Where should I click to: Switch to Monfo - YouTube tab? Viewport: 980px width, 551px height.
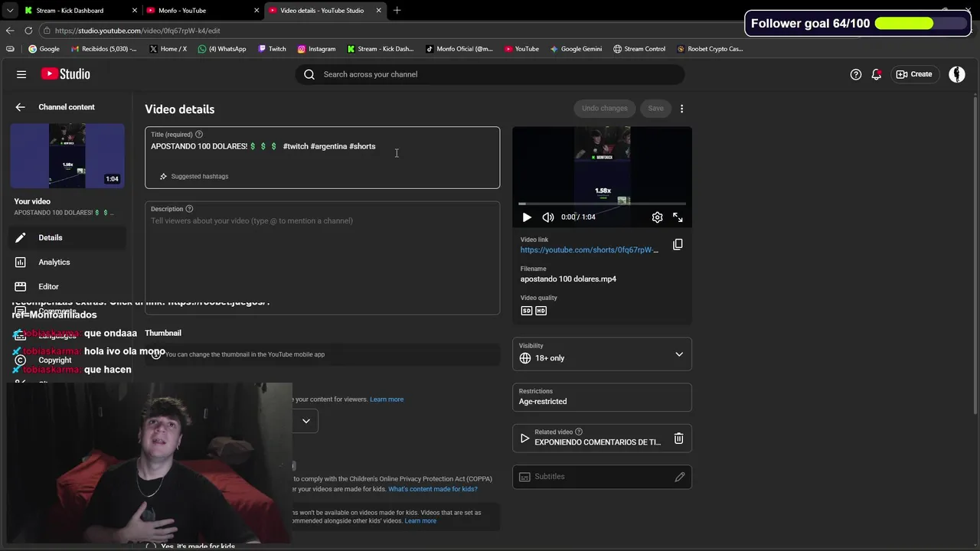coord(203,11)
